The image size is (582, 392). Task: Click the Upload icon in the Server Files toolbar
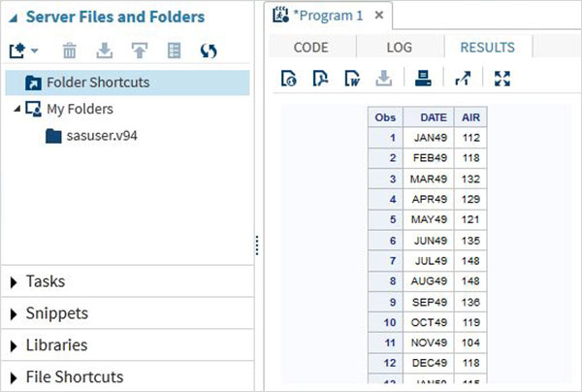139,49
